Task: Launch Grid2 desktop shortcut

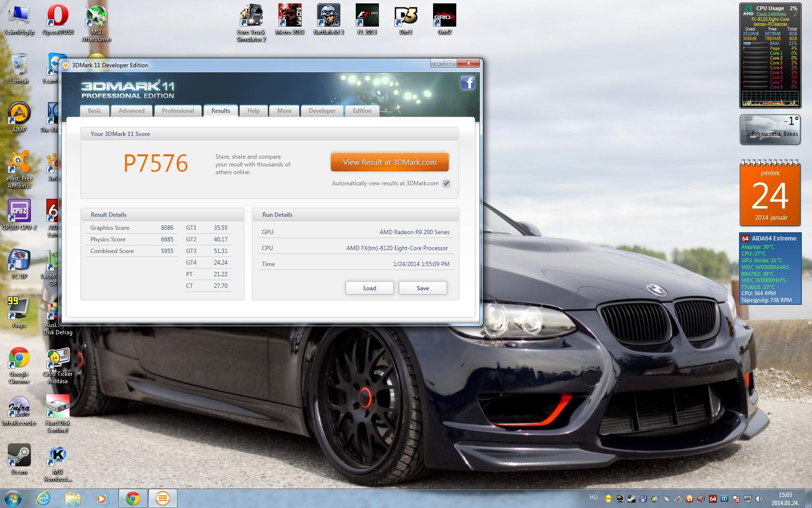Action: click(445, 20)
